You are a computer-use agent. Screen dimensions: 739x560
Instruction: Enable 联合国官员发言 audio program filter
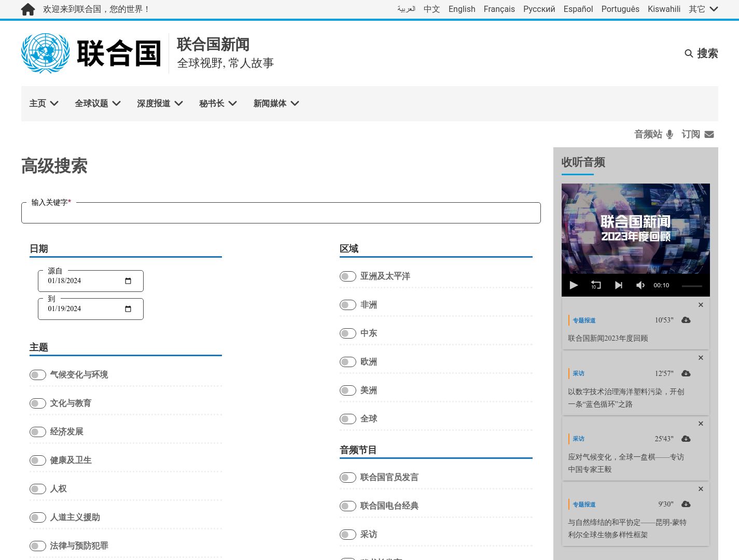(x=348, y=478)
